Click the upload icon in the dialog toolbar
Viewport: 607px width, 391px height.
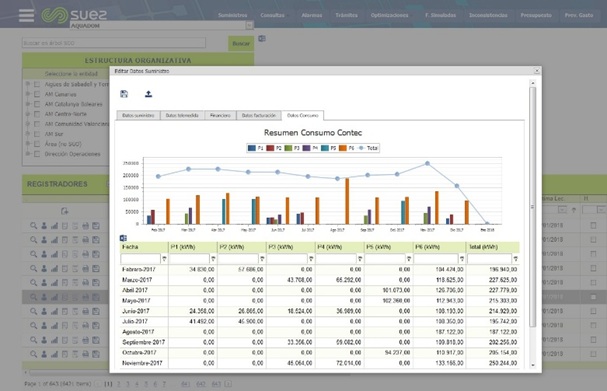[x=148, y=94]
